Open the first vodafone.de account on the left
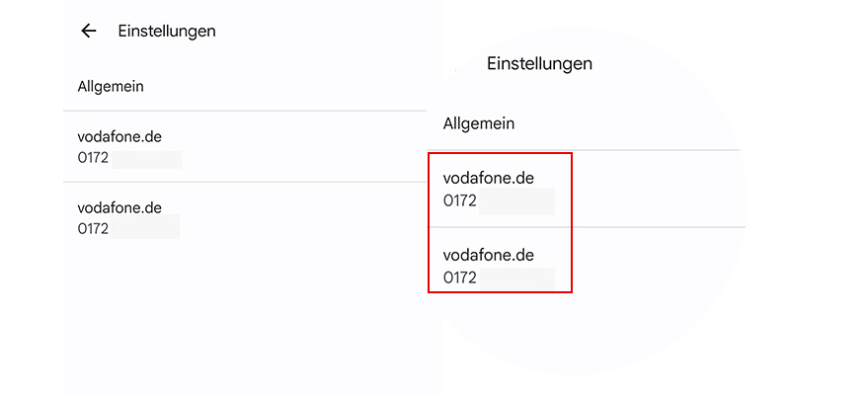The width and height of the screenshot is (868, 395). point(118,137)
